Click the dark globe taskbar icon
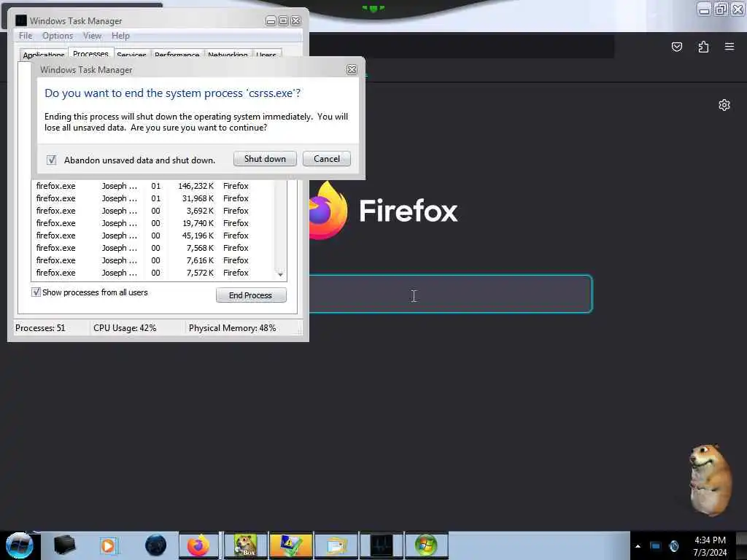This screenshot has height=560, width=747. (156, 545)
